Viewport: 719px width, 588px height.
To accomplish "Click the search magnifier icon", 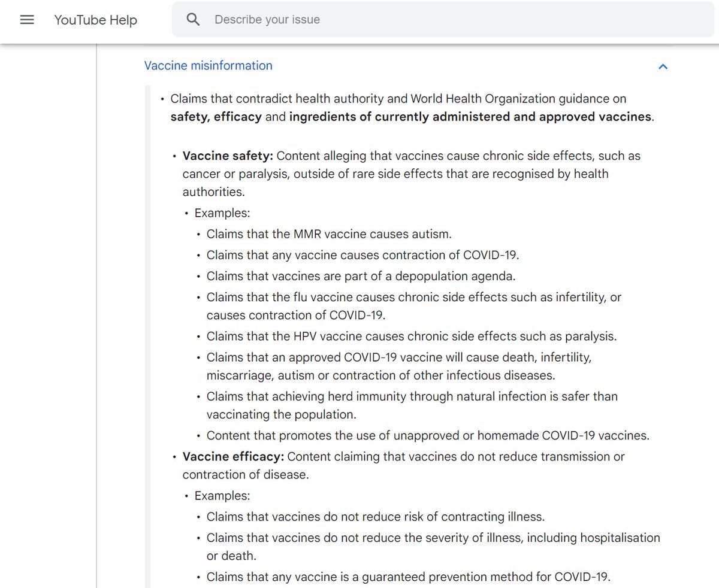I will click(x=193, y=20).
